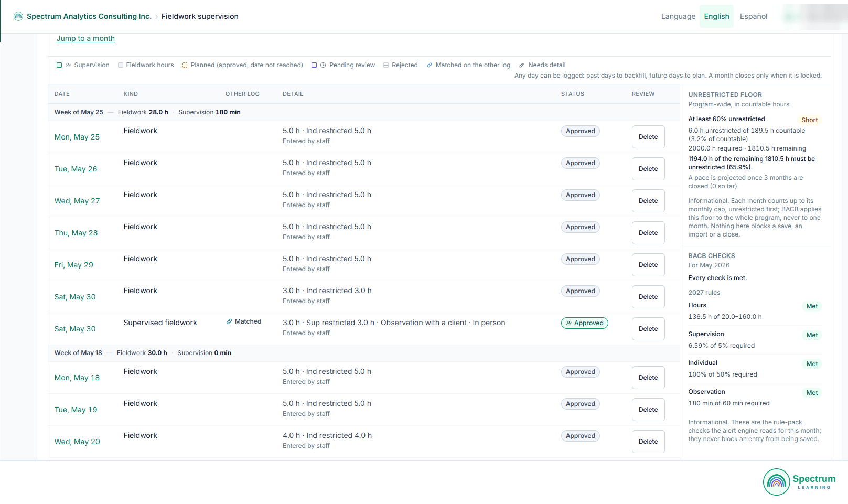Click the Fri, May 29 date
Screen dimensions: 848x504
(x=74, y=265)
